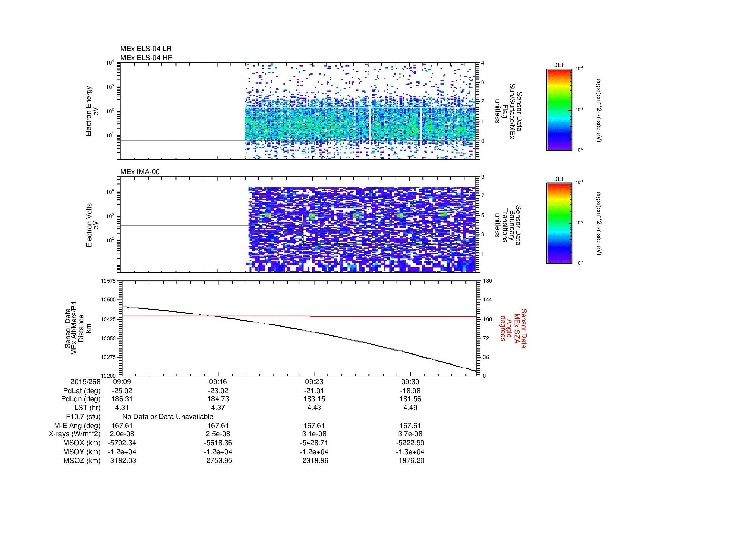Viewport: 756px width, 534px height.
Task: Click the IMA color bar units label
Action: tap(599, 224)
